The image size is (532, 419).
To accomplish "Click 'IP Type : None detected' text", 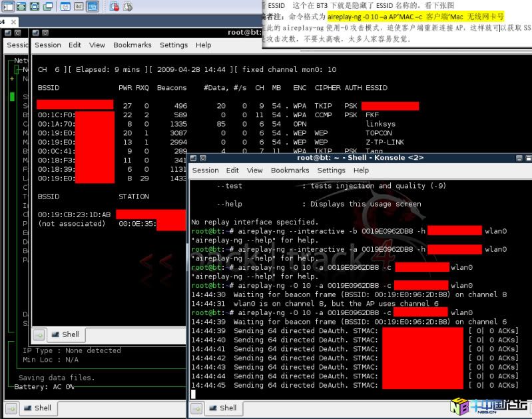I will coord(72,350).
